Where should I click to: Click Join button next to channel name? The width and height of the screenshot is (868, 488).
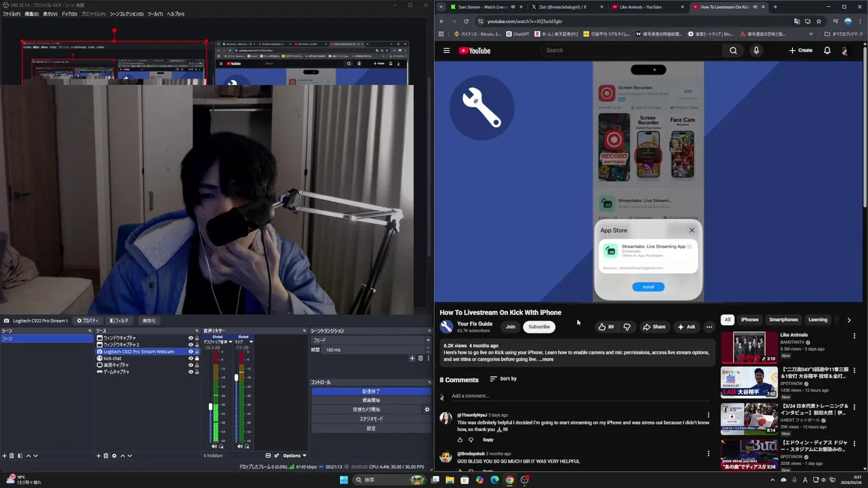510,327
